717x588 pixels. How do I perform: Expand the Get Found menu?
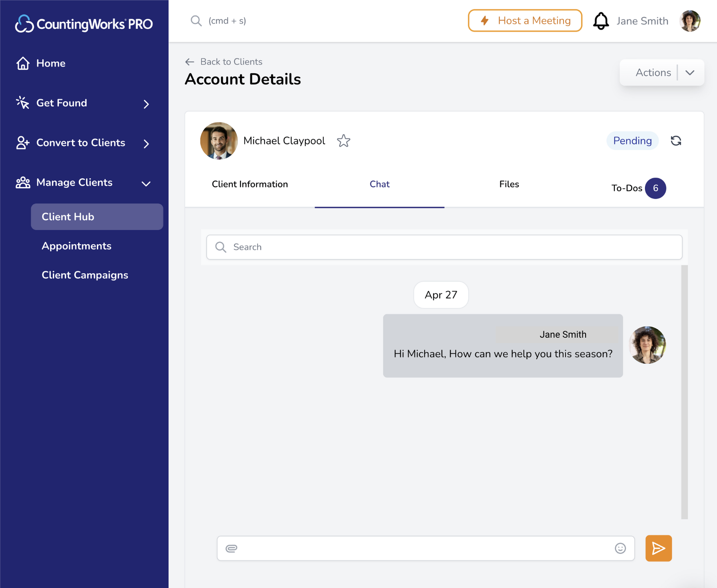pos(146,104)
